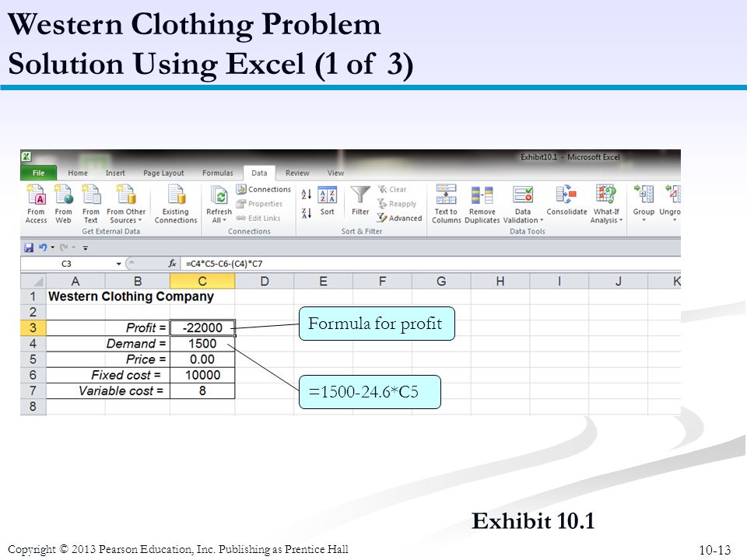Screen dimensions: 747x560
Task: Switch to the Page Layout tab
Action: click(x=163, y=173)
